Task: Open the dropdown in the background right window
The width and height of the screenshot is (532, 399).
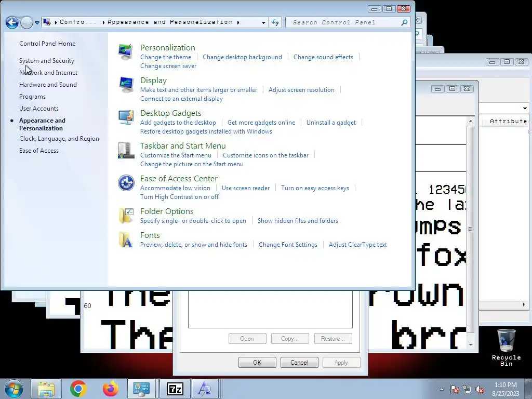Action: pyautogui.click(x=525, y=109)
